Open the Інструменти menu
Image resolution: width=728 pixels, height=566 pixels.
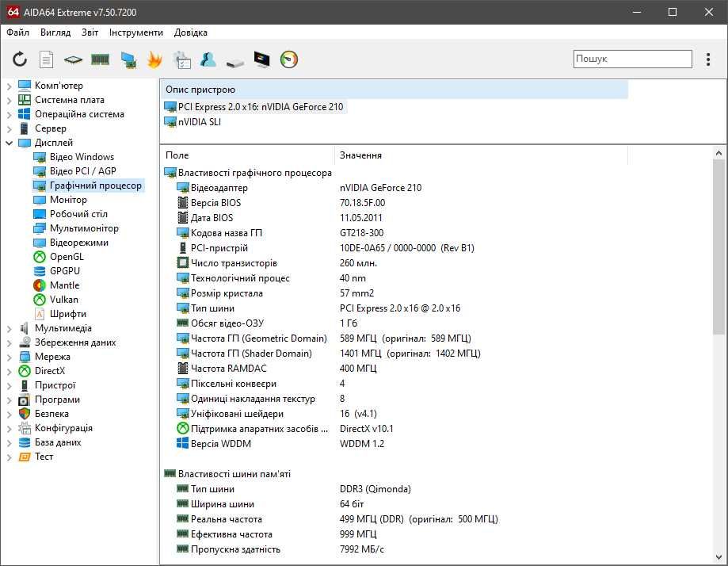tap(136, 33)
